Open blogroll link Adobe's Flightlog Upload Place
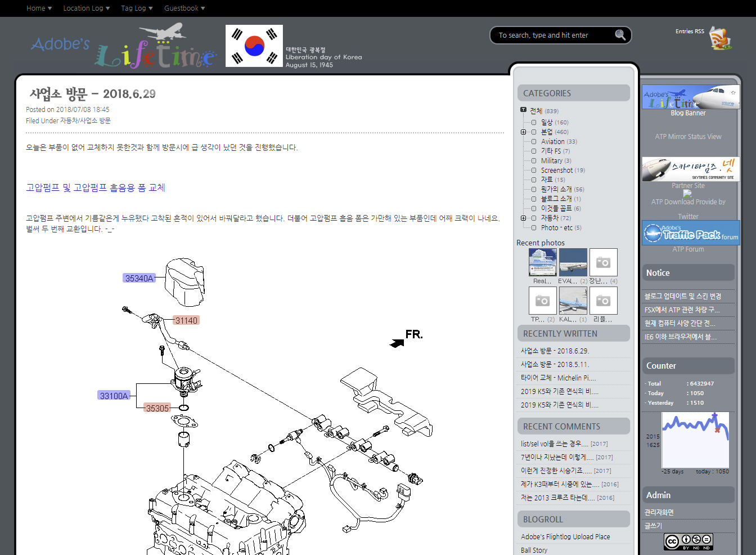Image resolution: width=756 pixels, height=555 pixels. point(565,536)
